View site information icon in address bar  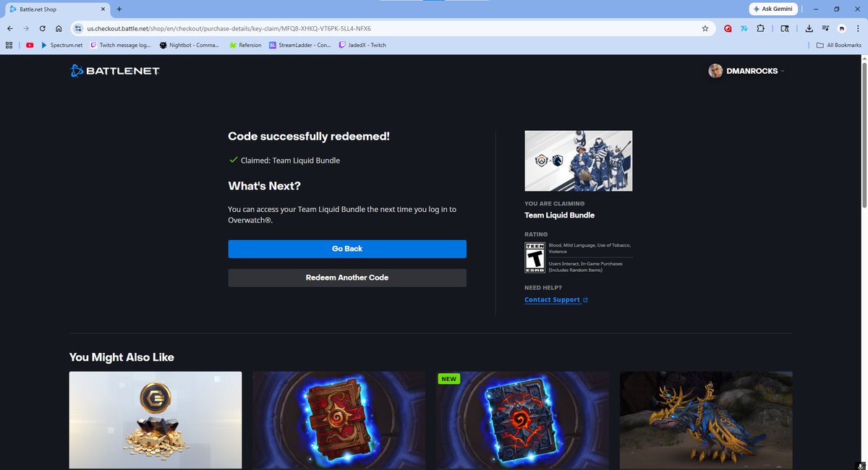[78, 28]
